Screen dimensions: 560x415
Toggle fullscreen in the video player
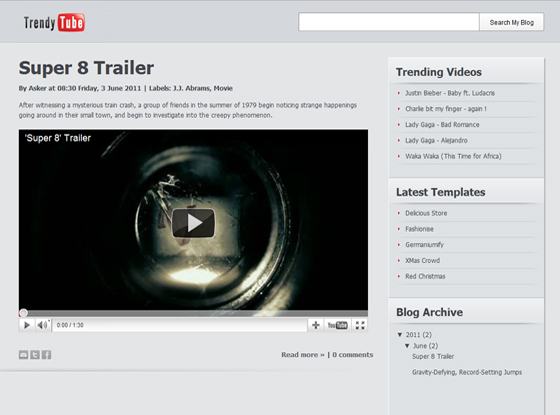pyautogui.click(x=360, y=325)
